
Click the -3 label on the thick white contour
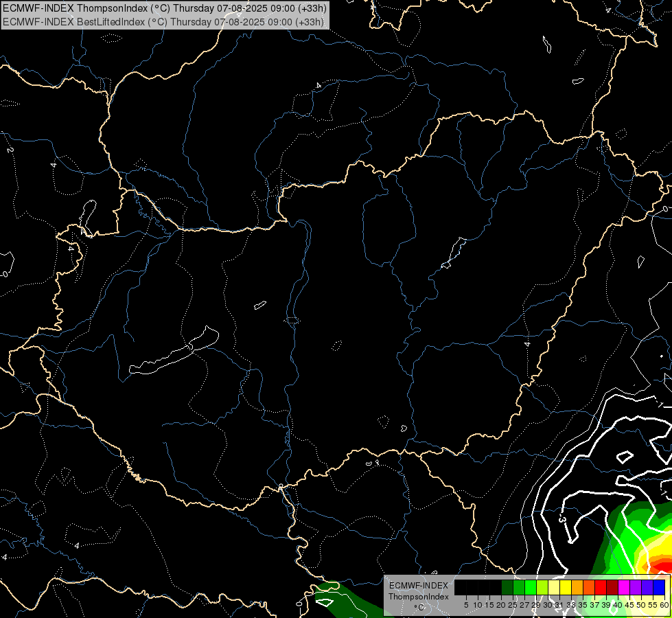562,519
